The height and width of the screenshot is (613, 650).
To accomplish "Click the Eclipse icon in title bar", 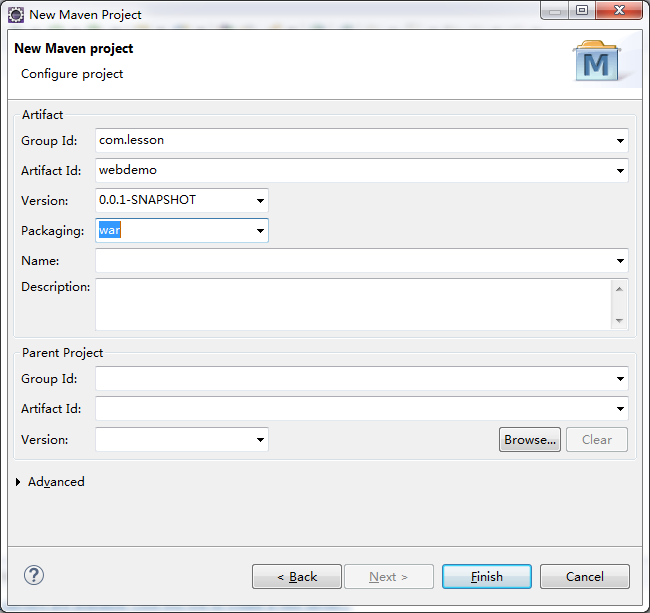I will click(x=16, y=15).
